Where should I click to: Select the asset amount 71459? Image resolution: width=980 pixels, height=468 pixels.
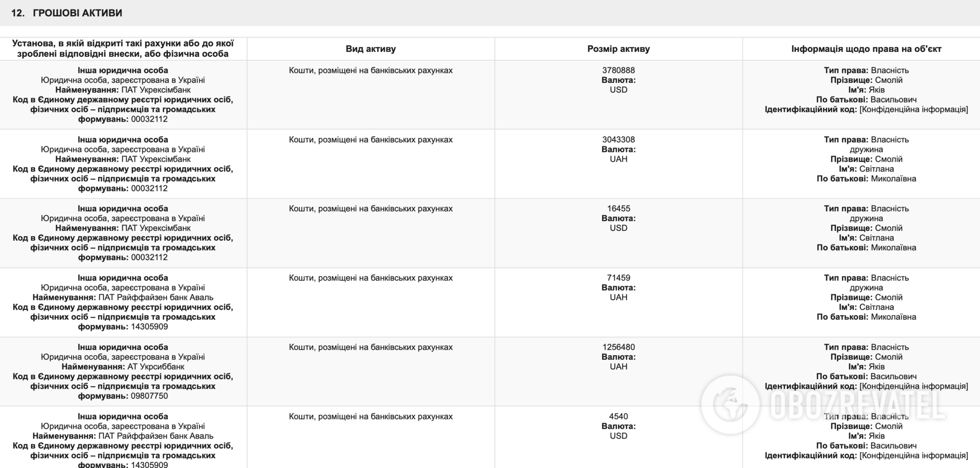618,278
